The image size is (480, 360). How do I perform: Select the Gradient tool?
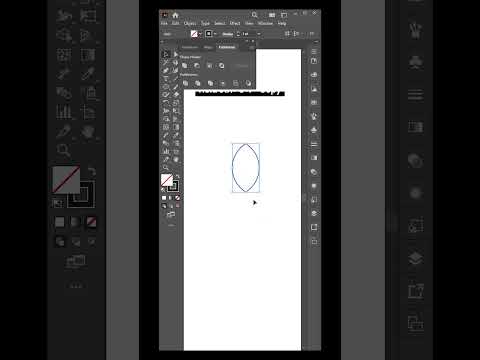point(176,127)
